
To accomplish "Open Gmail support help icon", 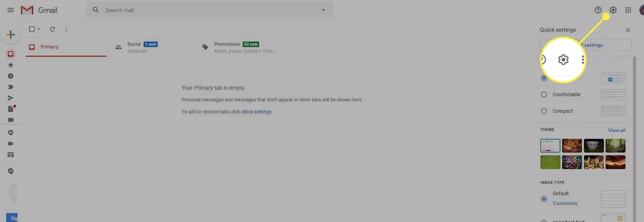I will click(598, 10).
